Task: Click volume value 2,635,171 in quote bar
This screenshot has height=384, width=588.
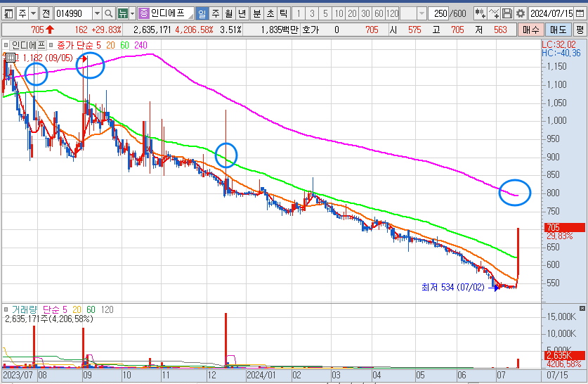Action: click(152, 30)
